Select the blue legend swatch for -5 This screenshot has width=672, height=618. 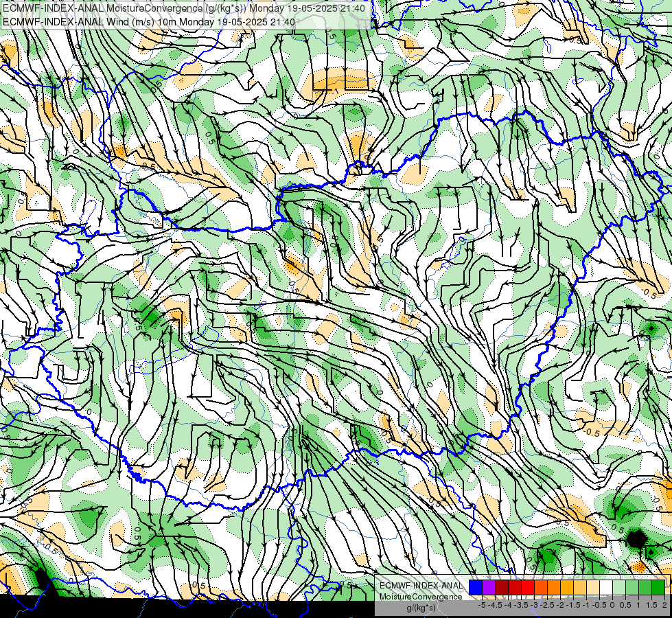475,587
